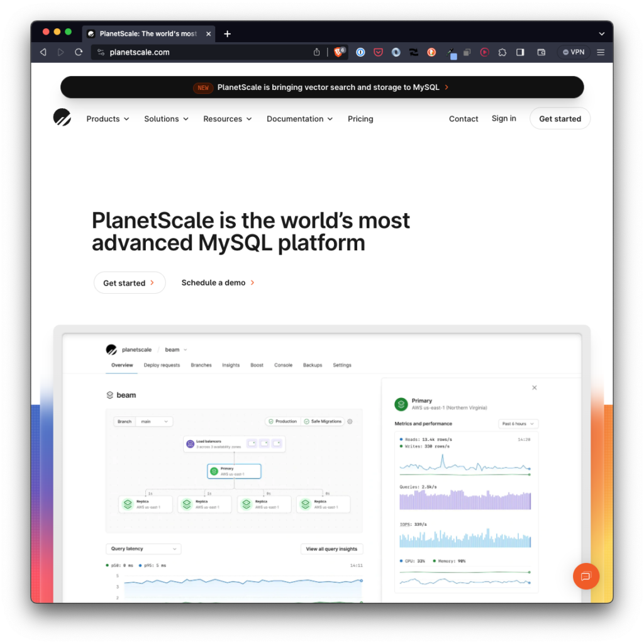Click the planetscale logo in the dashboard preview

(x=111, y=350)
